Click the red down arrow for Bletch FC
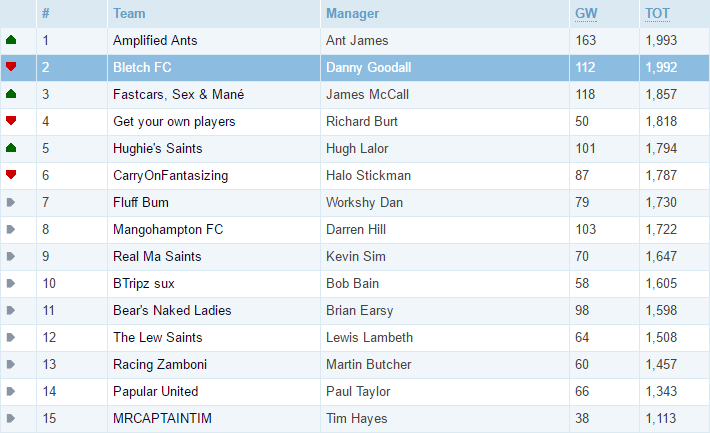Screen dimensions: 710x433 pyautogui.click(x=11, y=67)
